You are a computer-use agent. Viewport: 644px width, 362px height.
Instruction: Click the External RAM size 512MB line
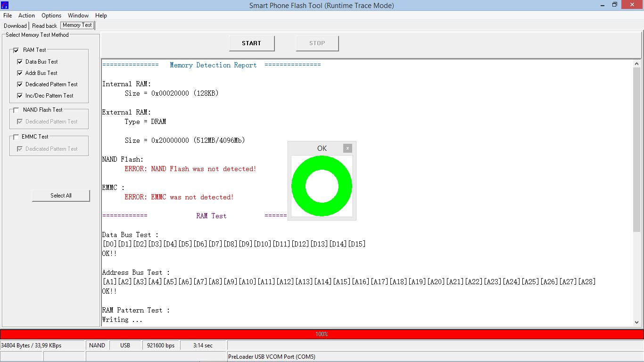click(x=185, y=140)
